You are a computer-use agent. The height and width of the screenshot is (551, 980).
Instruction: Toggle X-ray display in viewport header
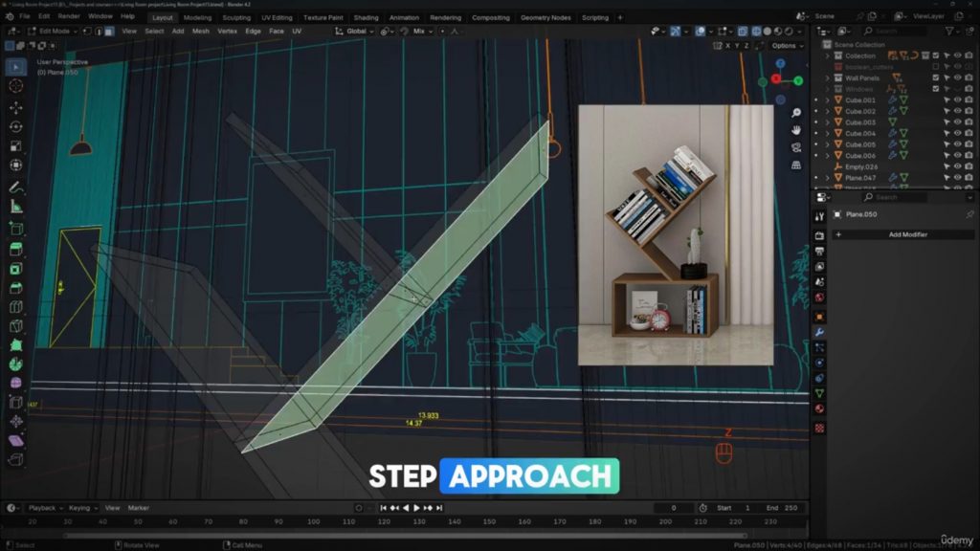click(743, 31)
